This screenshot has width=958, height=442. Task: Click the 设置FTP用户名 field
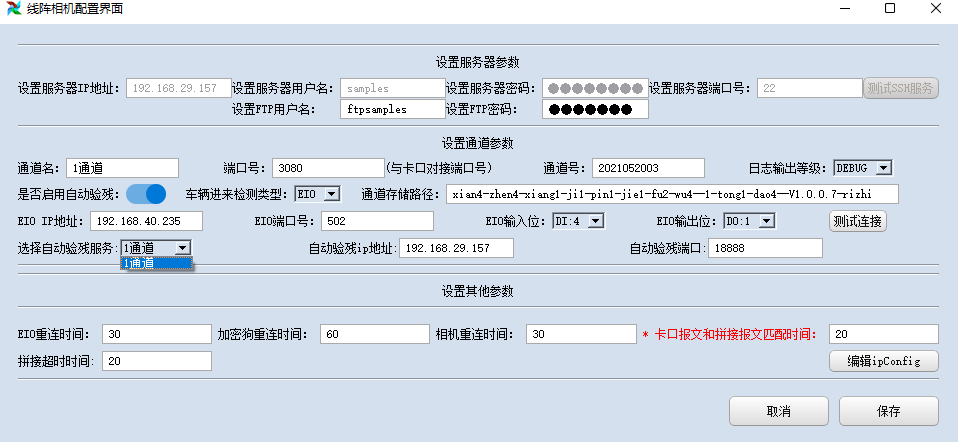pos(393,109)
